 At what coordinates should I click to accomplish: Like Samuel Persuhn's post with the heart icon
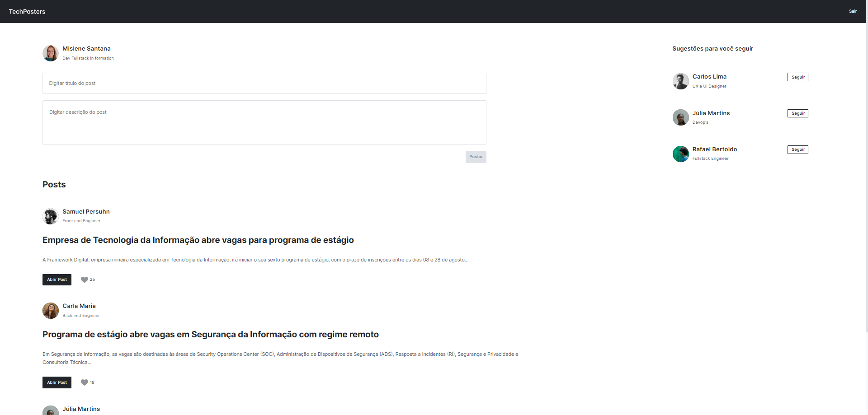pyautogui.click(x=85, y=280)
